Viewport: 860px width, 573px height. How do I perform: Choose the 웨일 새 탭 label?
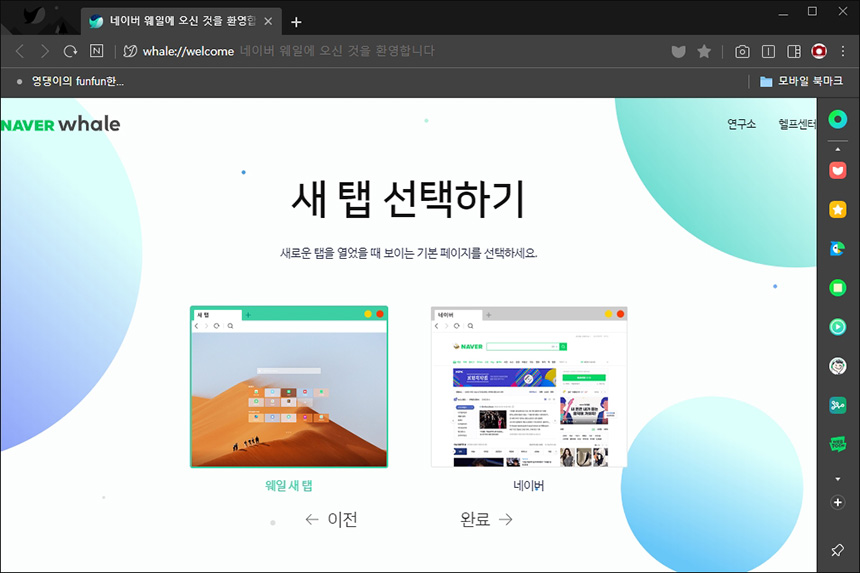[x=289, y=485]
